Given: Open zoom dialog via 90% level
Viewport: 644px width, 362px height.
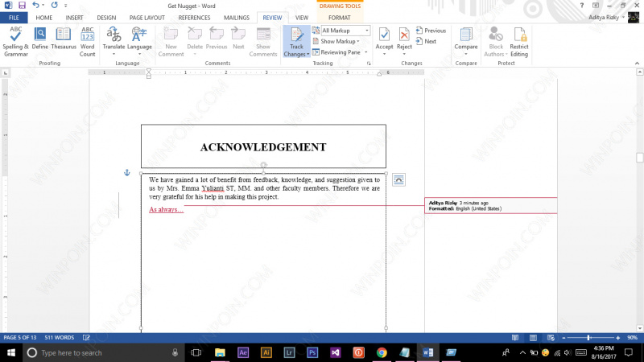Looking at the screenshot, I should (x=632, y=338).
